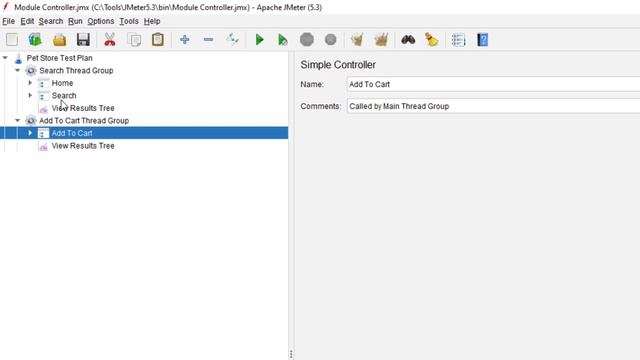Collapse the Add To Cart Thread Group node

18,120
